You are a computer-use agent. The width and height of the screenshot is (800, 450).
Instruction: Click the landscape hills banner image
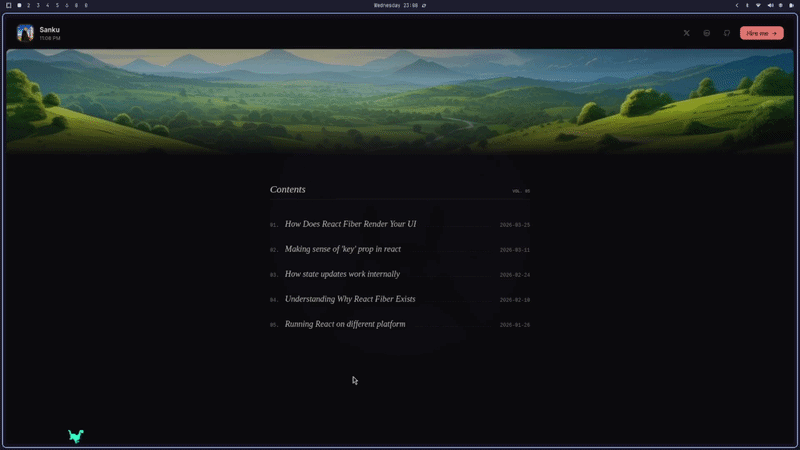pyautogui.click(x=400, y=100)
